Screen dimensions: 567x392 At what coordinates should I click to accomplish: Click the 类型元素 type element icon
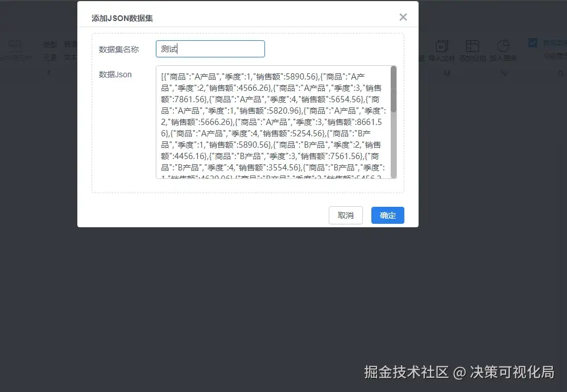click(x=49, y=50)
